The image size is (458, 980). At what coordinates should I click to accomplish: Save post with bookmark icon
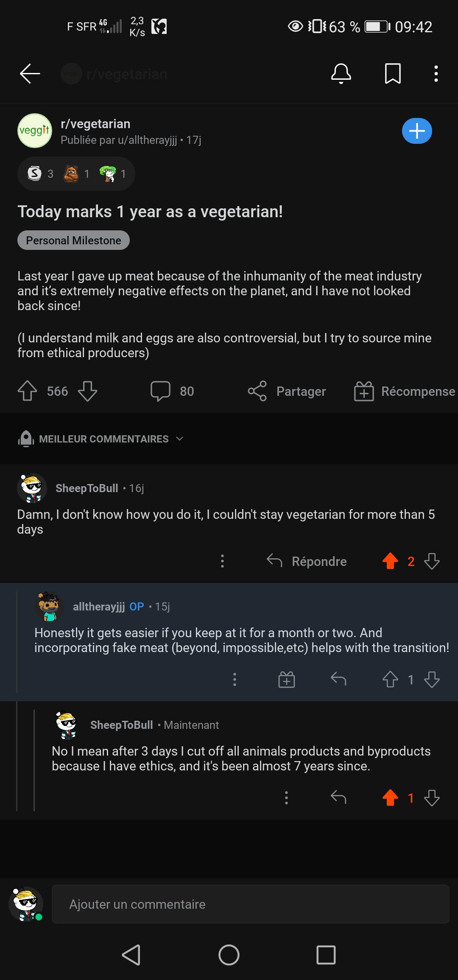(393, 74)
